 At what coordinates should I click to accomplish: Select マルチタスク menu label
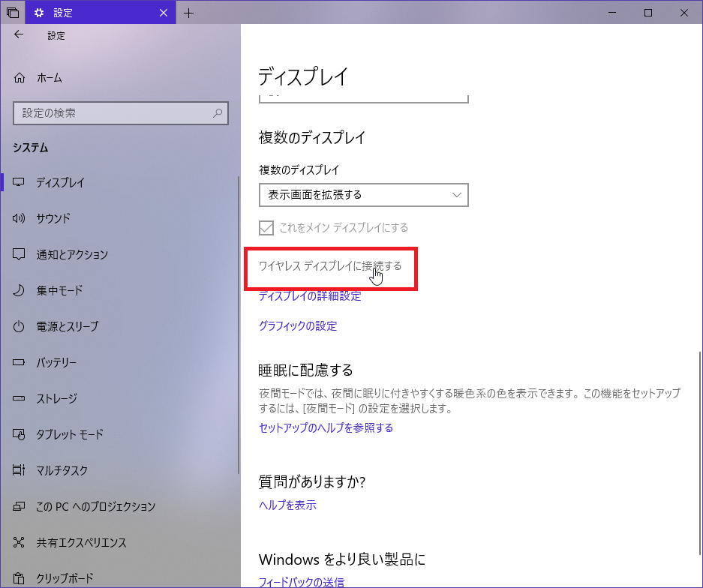click(62, 470)
